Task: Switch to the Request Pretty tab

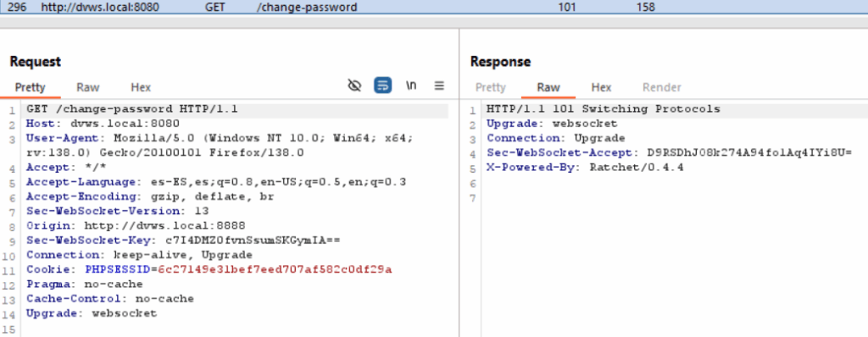Action: click(x=30, y=87)
